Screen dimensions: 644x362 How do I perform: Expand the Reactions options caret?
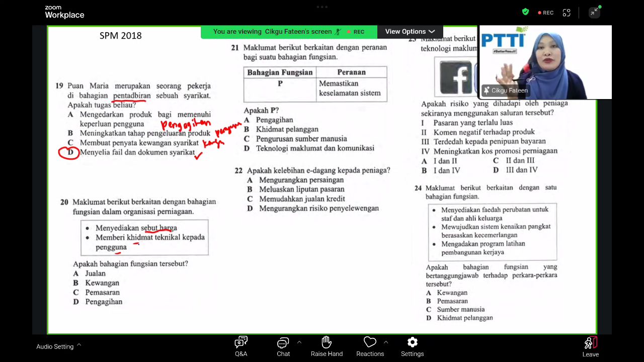386,342
